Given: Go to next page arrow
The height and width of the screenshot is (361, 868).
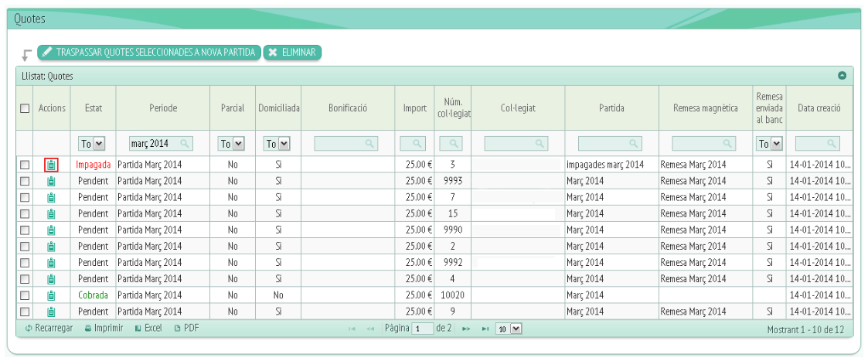Looking at the screenshot, I should (466, 329).
